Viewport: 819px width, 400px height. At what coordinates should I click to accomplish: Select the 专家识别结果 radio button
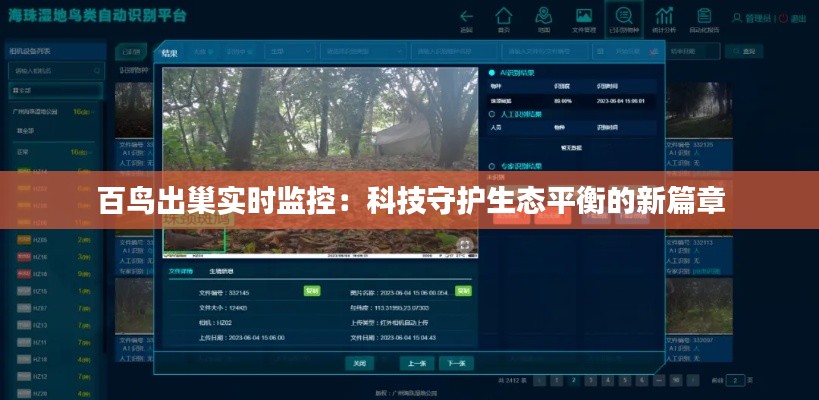(491, 165)
